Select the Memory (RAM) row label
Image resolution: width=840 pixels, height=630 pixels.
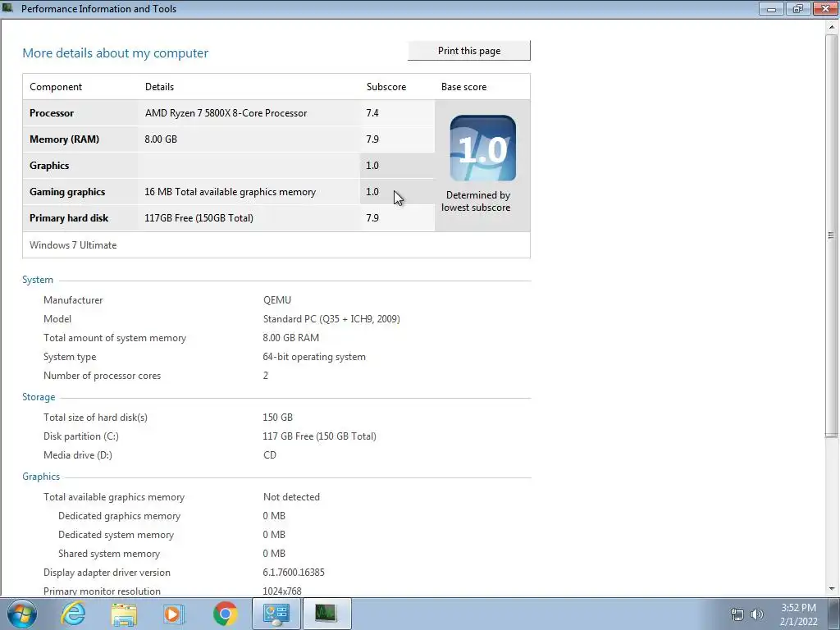64,139
